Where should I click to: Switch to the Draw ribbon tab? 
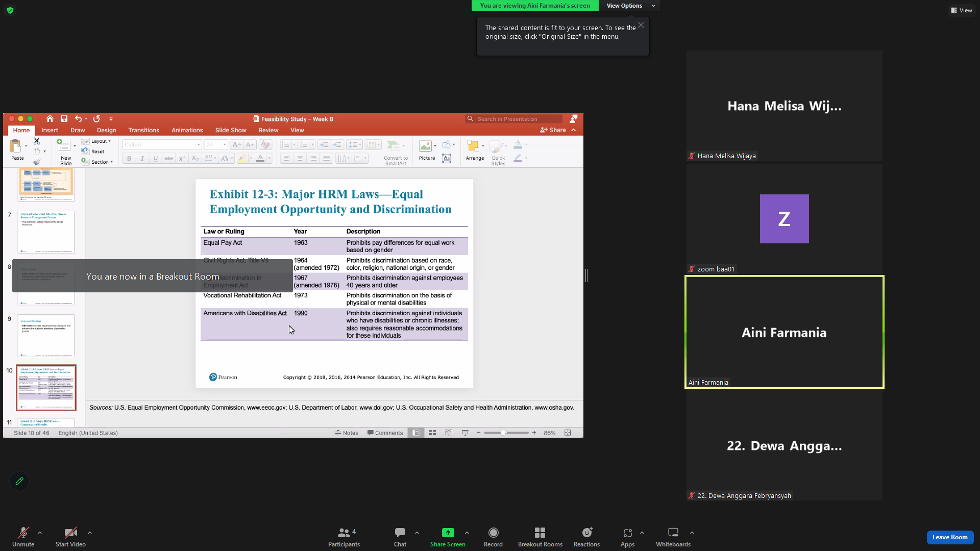[78, 130]
